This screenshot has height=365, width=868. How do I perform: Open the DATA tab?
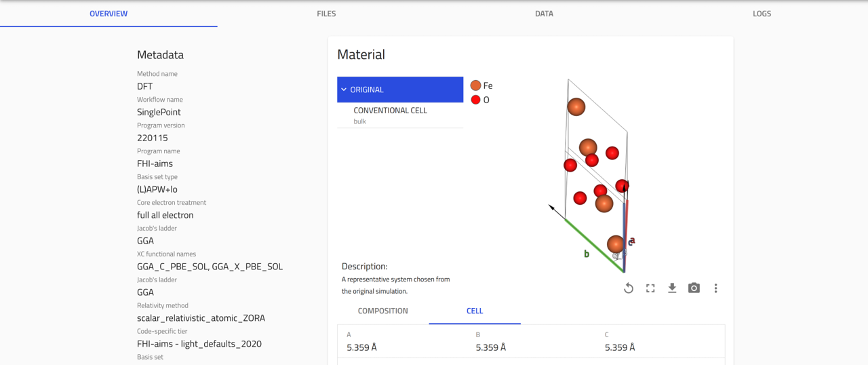pyautogui.click(x=544, y=14)
